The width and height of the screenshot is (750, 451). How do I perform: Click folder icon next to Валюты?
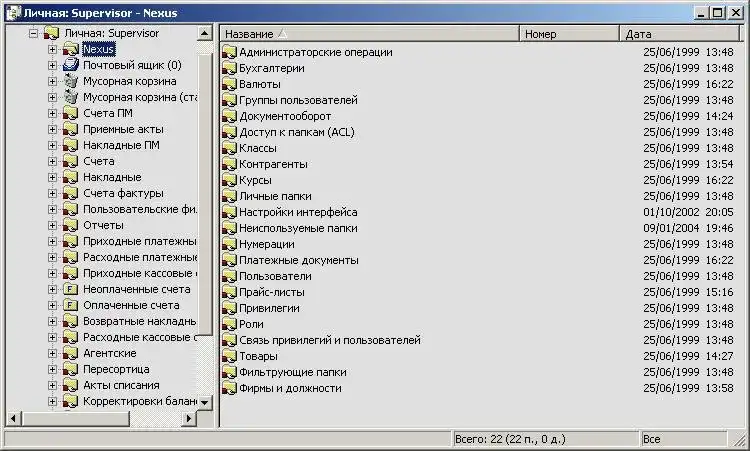pos(230,84)
